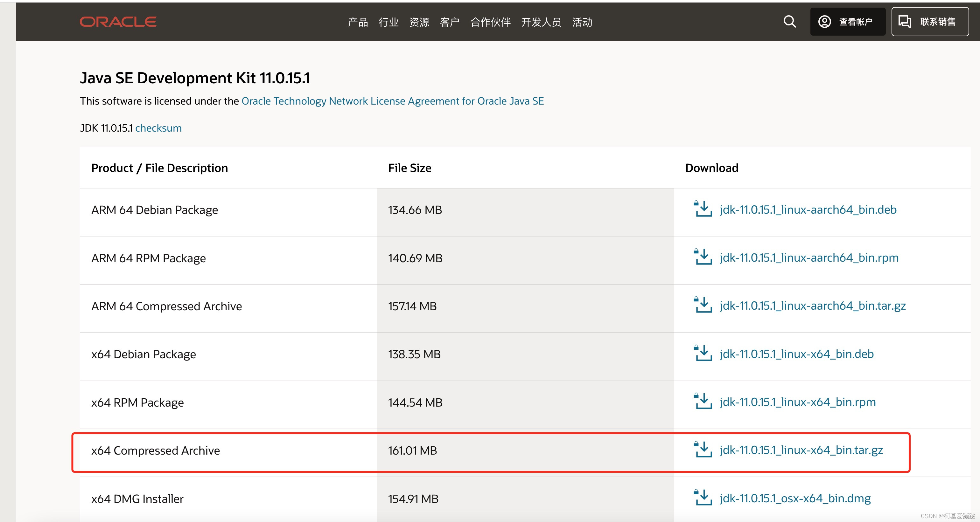The image size is (980, 522).
Task: Click the '134.66 MB' file size
Action: [415, 210]
